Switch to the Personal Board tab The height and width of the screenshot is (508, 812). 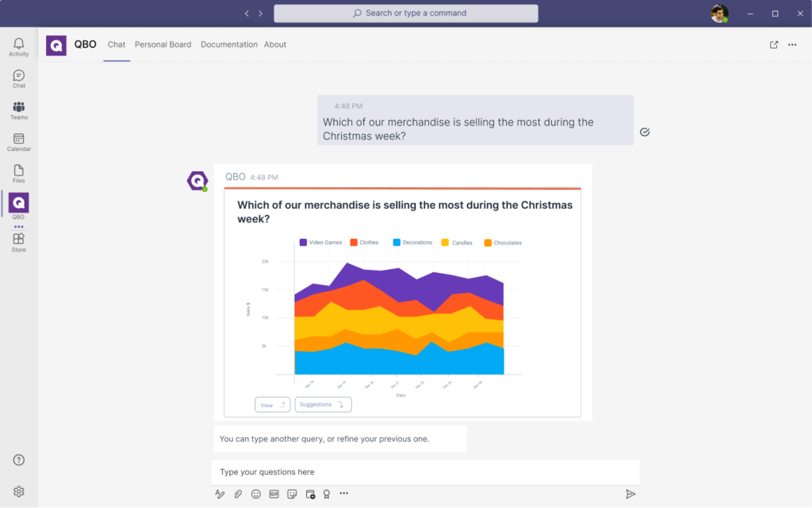[163, 45]
